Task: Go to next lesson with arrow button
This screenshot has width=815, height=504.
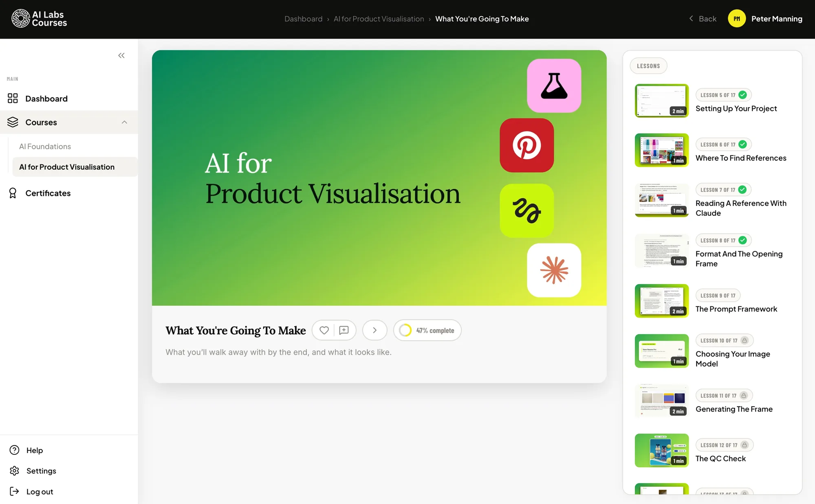Action: pyautogui.click(x=374, y=330)
